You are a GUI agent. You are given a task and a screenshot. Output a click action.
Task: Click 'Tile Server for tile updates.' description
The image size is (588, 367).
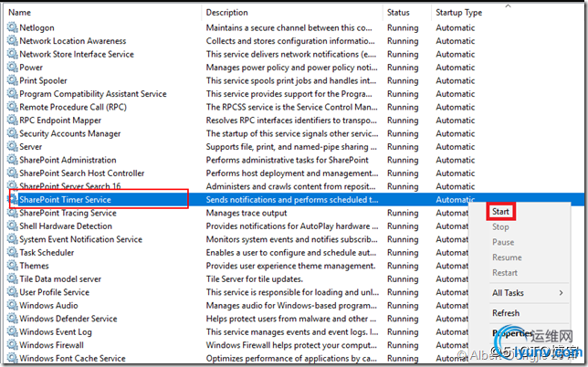pyautogui.click(x=254, y=279)
